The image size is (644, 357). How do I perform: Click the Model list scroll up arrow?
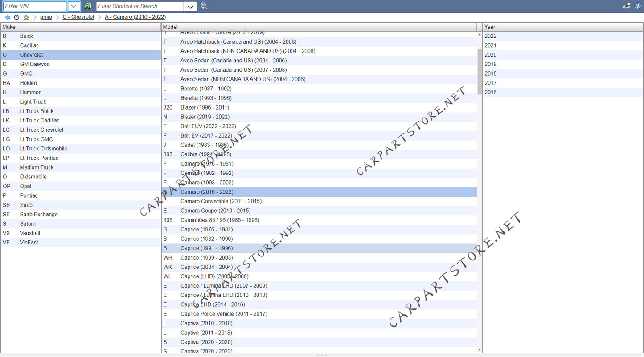point(480,35)
